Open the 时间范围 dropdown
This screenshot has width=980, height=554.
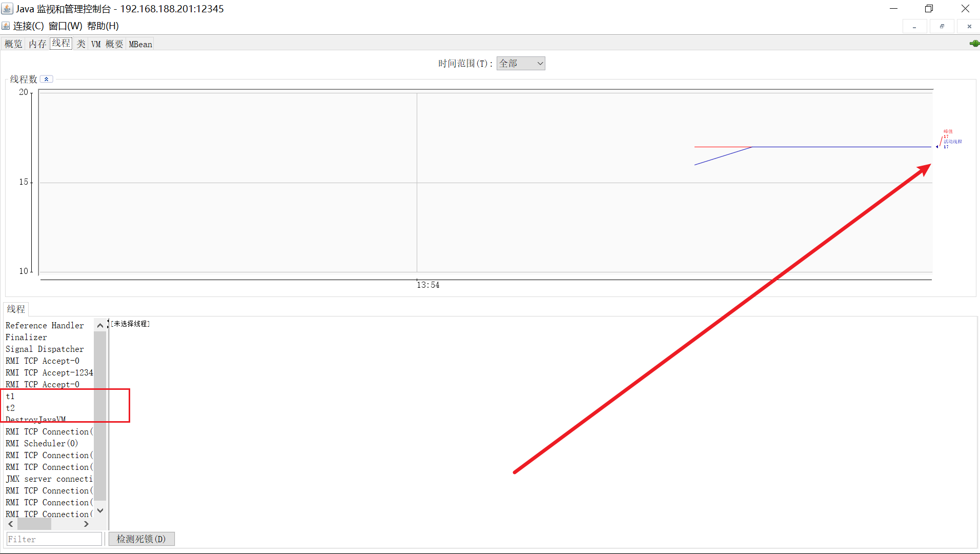520,64
